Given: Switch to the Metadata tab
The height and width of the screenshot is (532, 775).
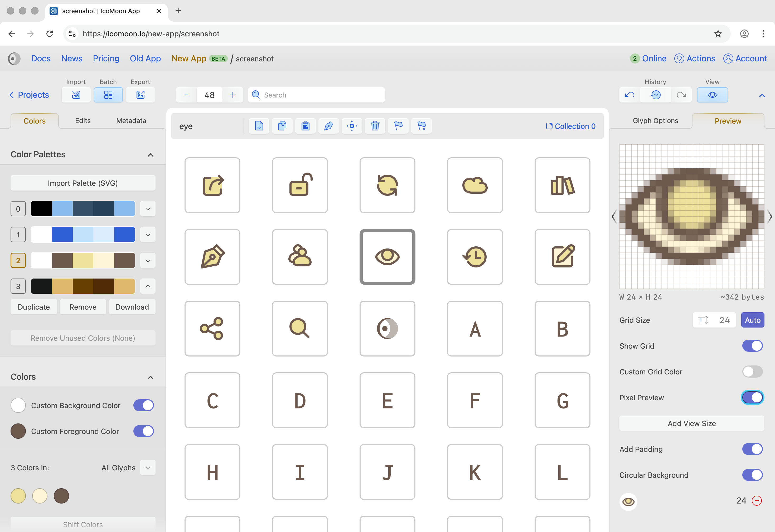Looking at the screenshot, I should [x=131, y=121].
